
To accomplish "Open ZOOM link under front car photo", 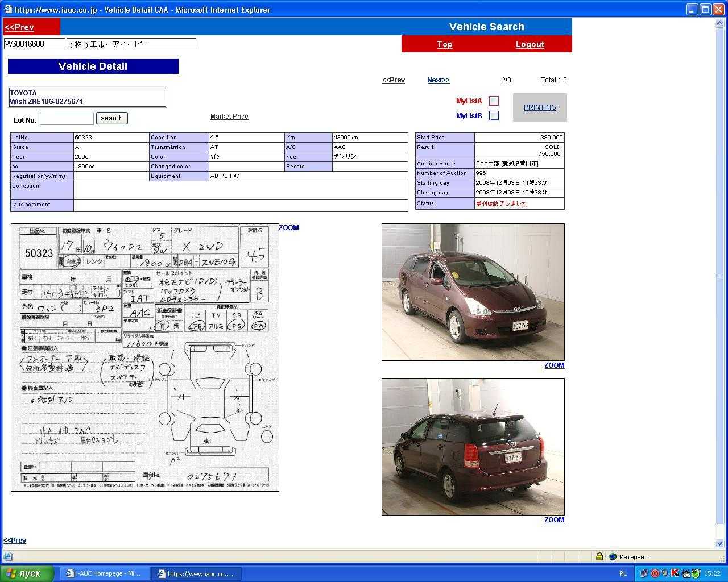I will coord(555,365).
